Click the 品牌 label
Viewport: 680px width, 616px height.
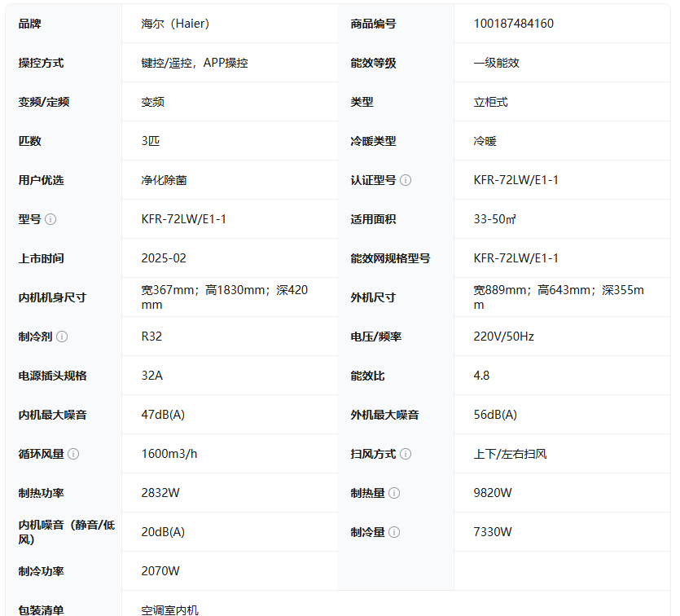(29, 24)
